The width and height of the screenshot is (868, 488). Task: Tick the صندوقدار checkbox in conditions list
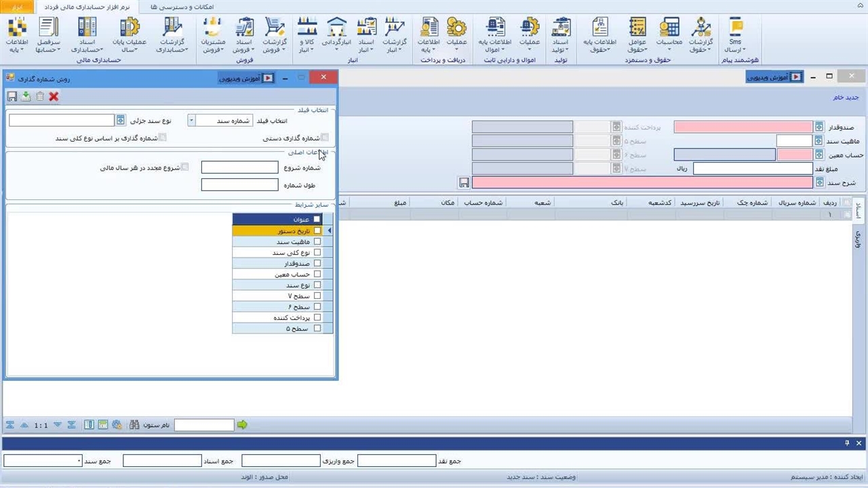tap(317, 264)
